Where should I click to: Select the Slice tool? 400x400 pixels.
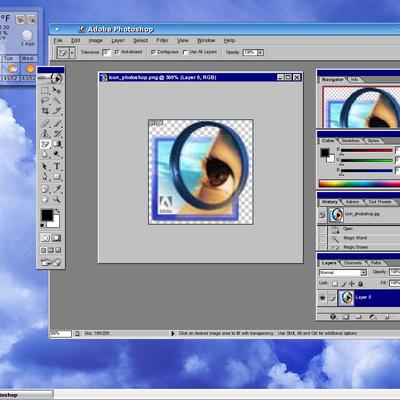(x=57, y=110)
